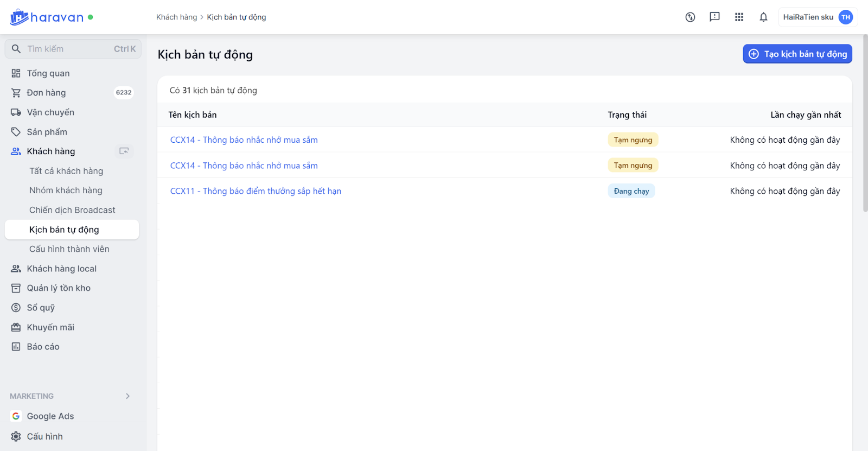Click the feedback message icon in header

pyautogui.click(x=714, y=17)
